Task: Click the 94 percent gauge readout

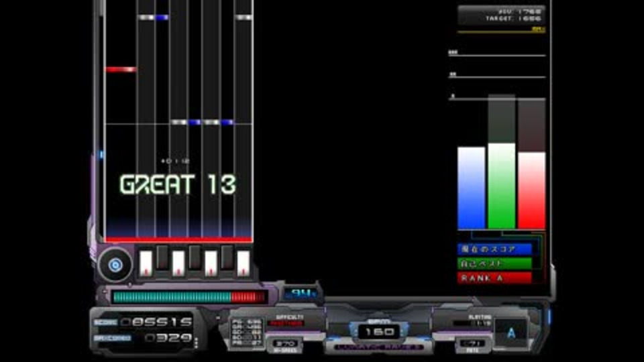Action: tap(301, 294)
